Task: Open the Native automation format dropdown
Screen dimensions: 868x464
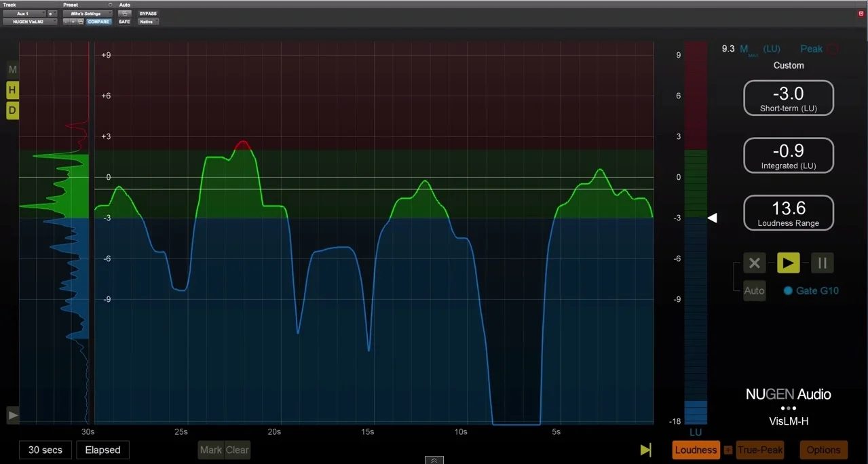Action: pos(147,21)
